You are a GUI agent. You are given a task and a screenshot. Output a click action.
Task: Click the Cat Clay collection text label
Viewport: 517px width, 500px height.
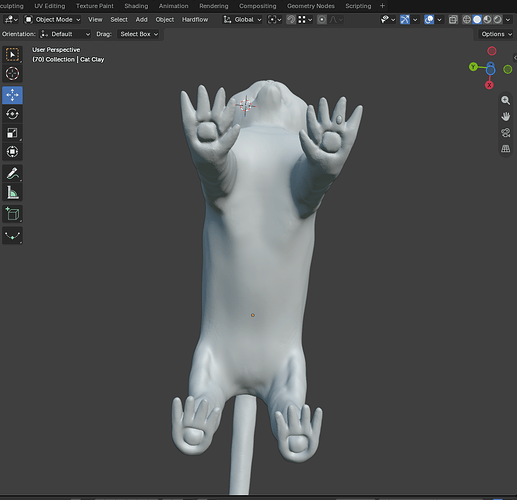pos(68,59)
